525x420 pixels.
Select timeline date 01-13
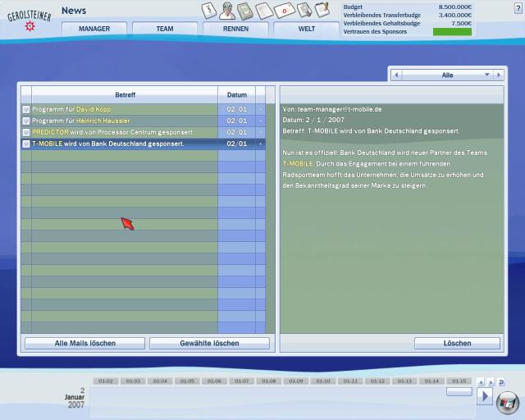click(404, 381)
